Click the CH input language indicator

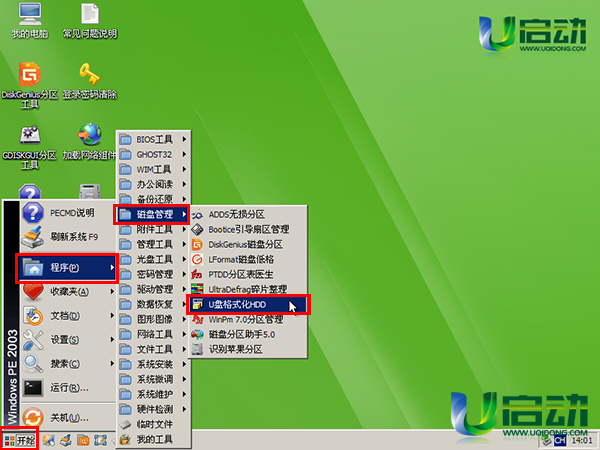point(560,440)
